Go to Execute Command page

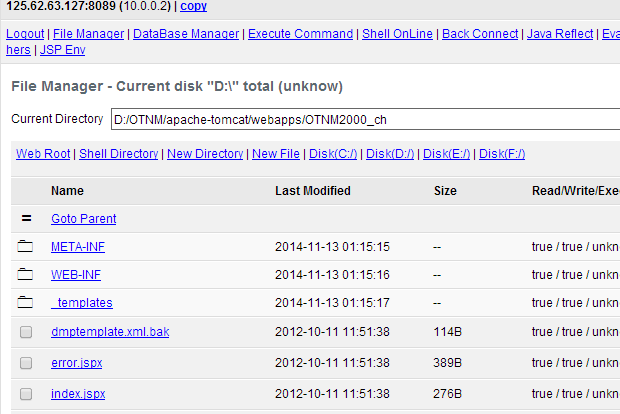[301, 34]
